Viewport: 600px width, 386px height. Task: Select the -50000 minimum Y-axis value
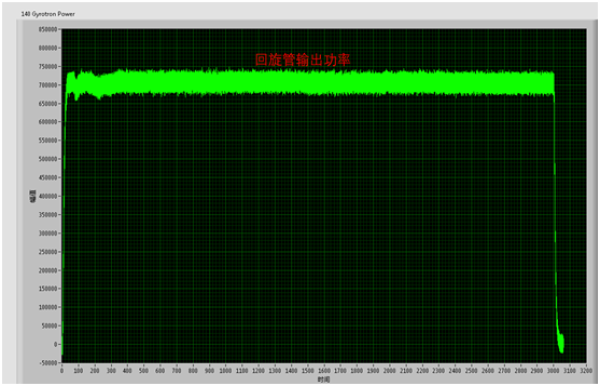click(48, 363)
